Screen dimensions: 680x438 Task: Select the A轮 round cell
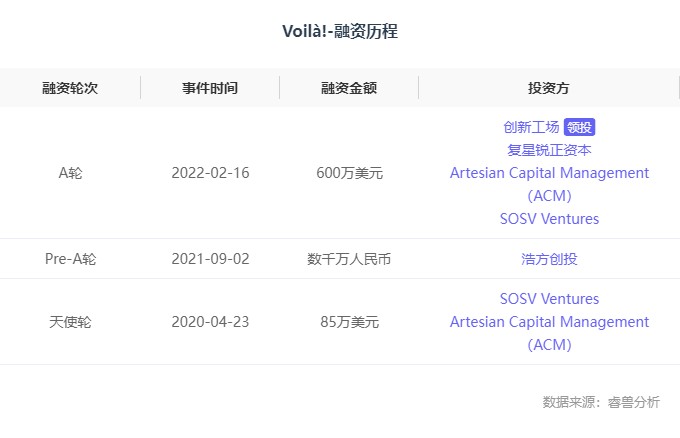pos(70,173)
